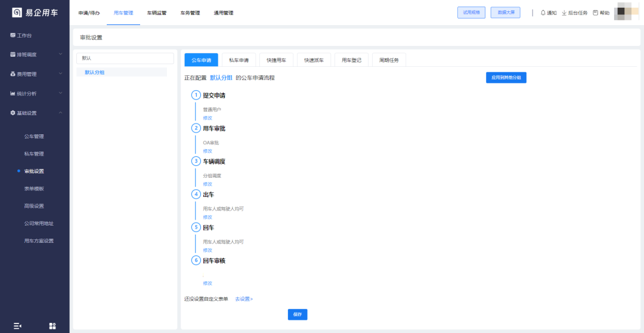Switch to the 周期任务 tab
Screen dimensions: 644x333
tap(389, 60)
